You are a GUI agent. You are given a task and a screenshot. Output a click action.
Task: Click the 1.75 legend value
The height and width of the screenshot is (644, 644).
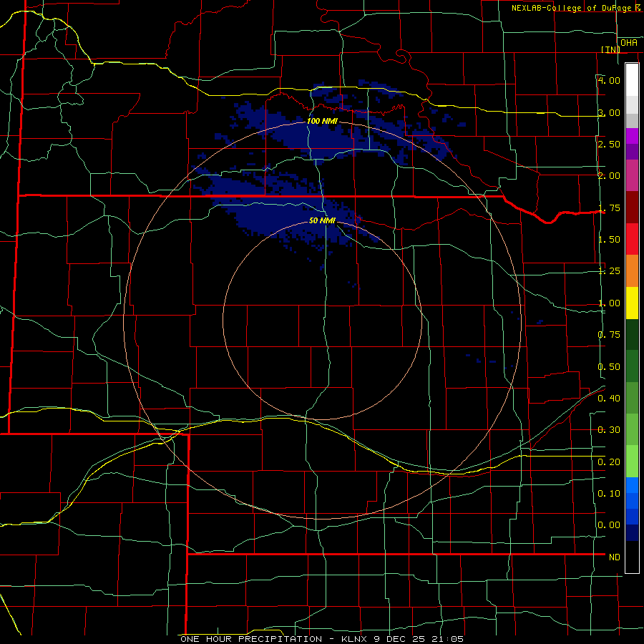click(609, 208)
